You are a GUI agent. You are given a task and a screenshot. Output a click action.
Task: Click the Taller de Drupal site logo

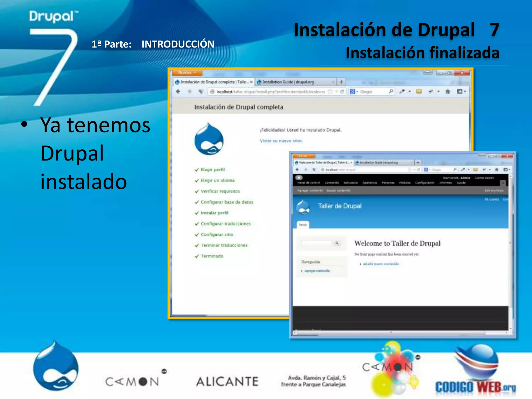pos(303,207)
